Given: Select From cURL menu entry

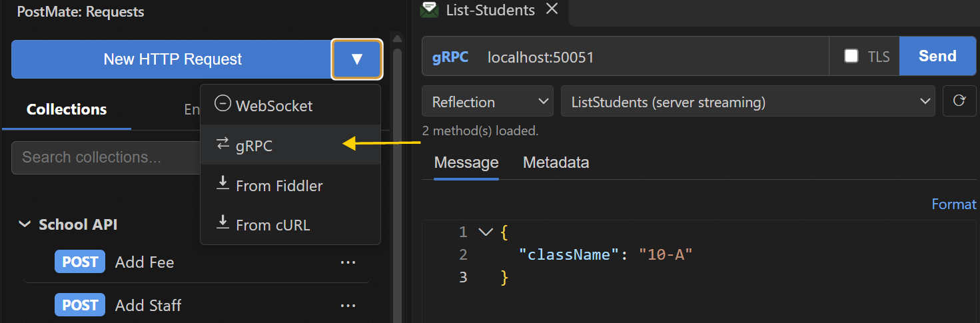Looking at the screenshot, I should coord(290,224).
